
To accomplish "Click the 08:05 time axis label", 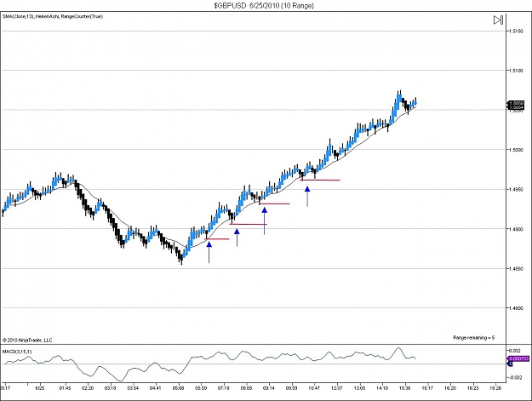I will pos(246,387).
